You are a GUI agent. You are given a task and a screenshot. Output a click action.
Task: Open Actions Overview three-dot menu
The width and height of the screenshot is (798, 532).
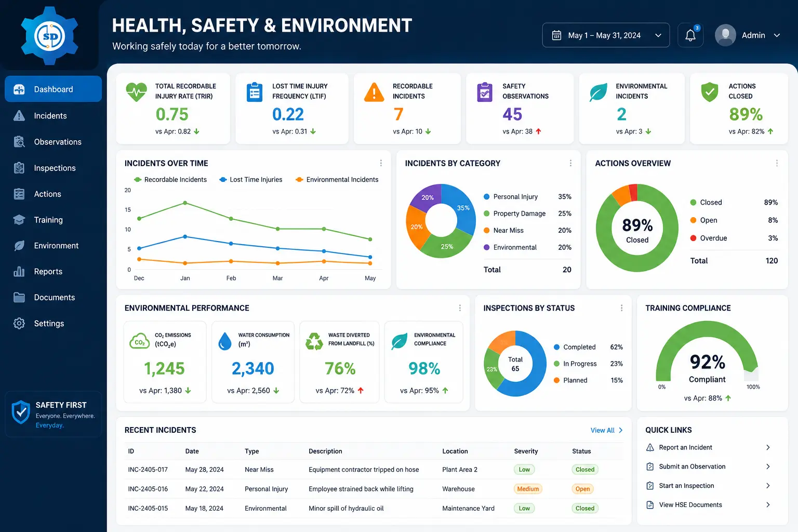pyautogui.click(x=777, y=163)
